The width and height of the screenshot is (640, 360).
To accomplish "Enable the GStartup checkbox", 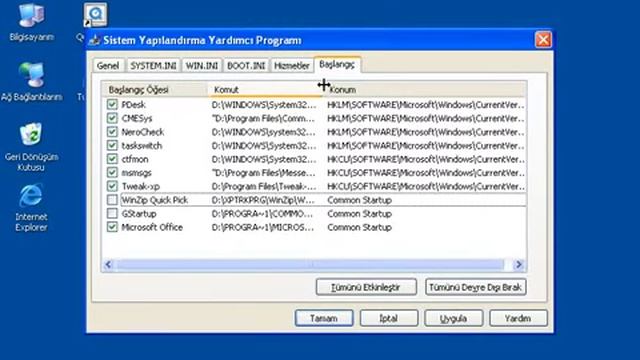I will (x=112, y=213).
